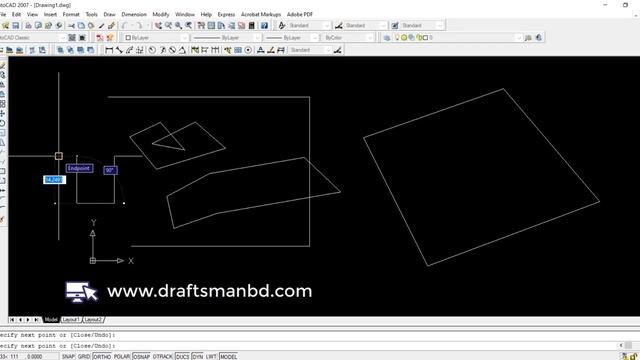Open the DesignCenter icon
Screen dimensions: 640x360
click(211, 25)
